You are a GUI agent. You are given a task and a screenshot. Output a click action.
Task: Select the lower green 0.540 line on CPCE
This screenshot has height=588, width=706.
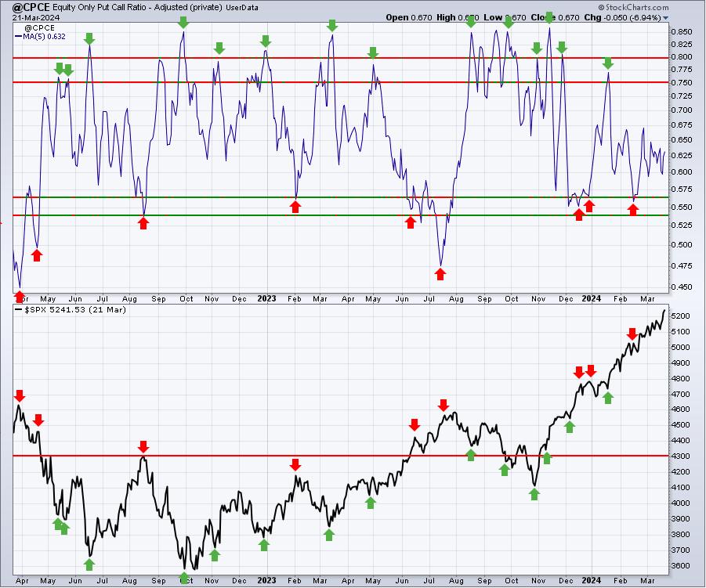pos(340,215)
